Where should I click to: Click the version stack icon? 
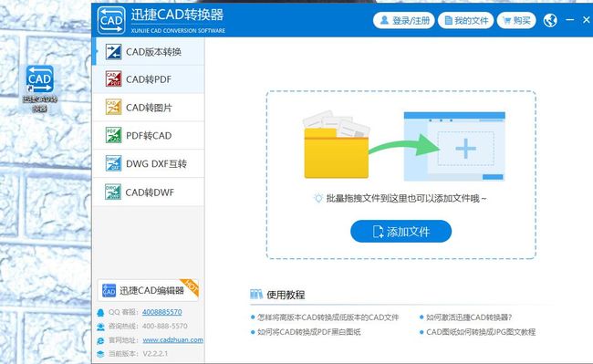pos(100,354)
